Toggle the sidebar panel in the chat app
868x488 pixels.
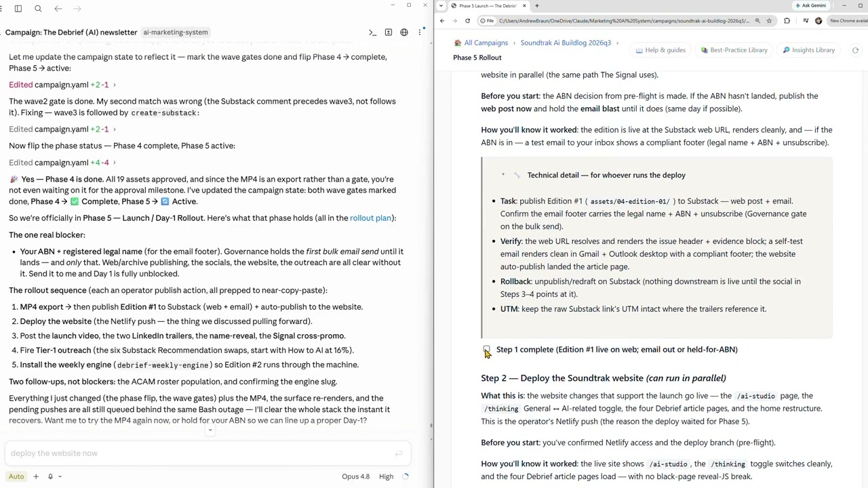point(18,9)
